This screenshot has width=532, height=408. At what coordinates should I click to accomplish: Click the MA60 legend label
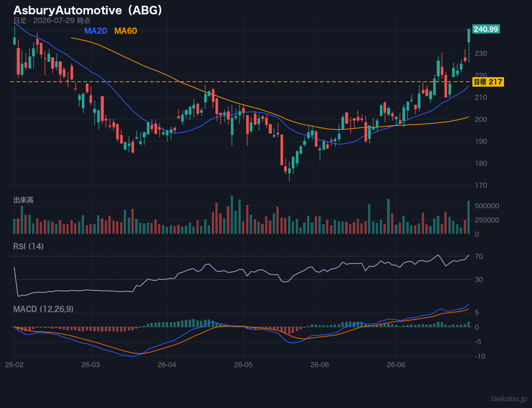click(126, 31)
